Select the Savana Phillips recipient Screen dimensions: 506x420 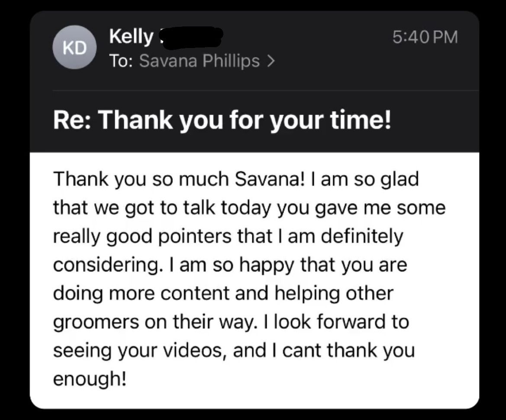200,61
